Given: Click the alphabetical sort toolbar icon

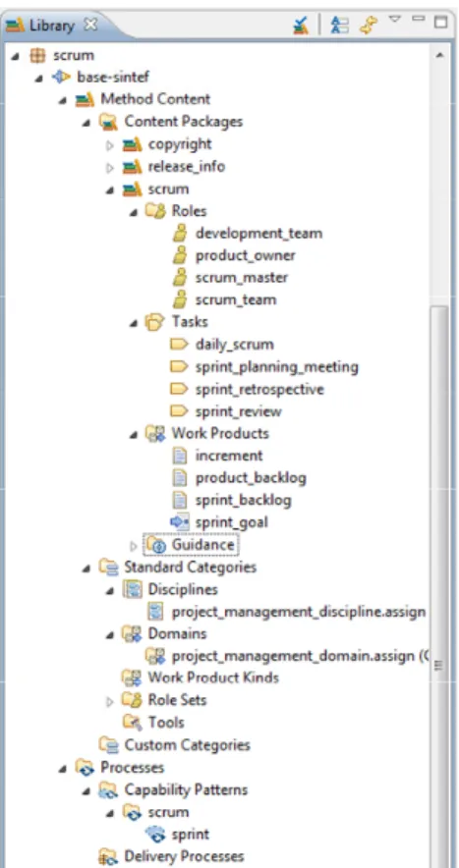Looking at the screenshot, I should [339, 25].
